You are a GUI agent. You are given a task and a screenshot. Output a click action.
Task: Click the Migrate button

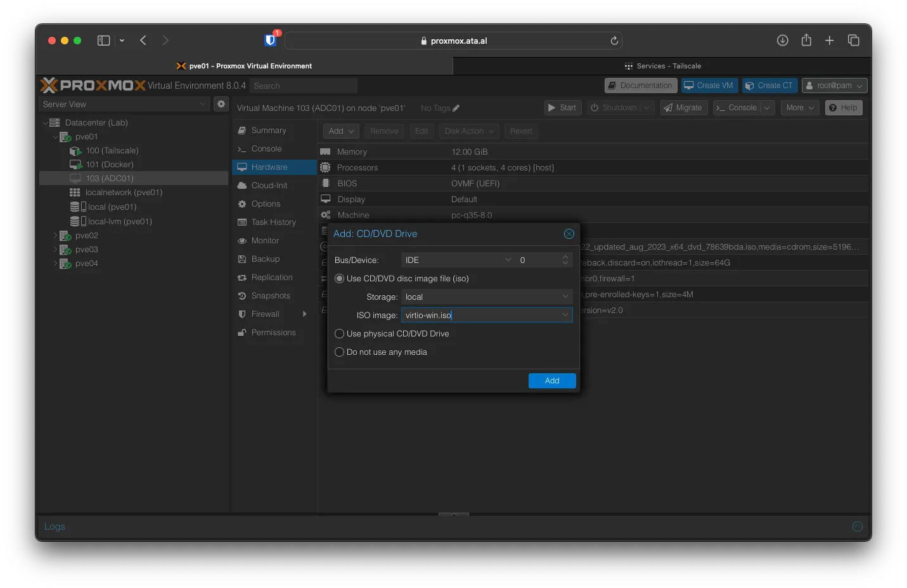point(684,108)
